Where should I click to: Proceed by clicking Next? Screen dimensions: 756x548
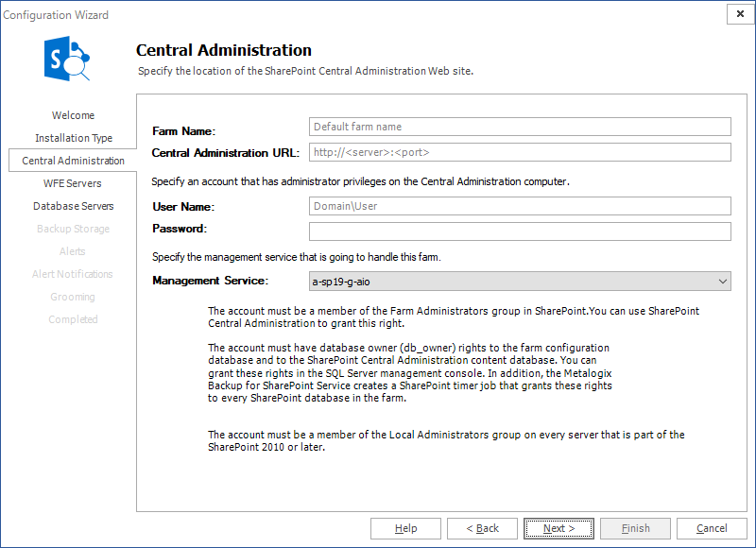tap(558, 528)
